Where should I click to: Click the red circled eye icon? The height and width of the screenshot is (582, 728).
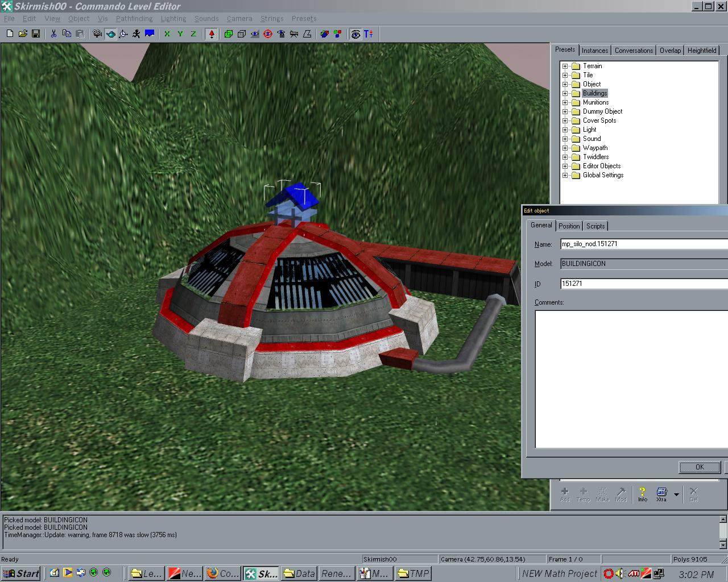pos(268,34)
